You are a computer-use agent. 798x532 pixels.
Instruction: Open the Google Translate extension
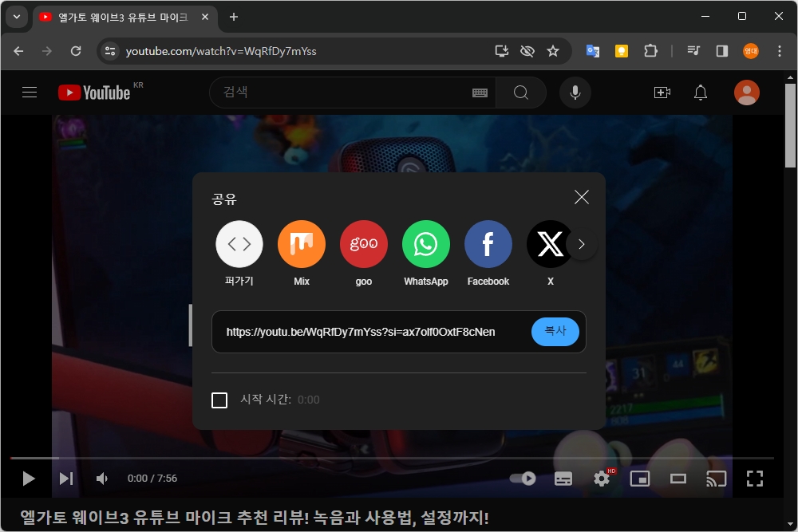click(593, 51)
